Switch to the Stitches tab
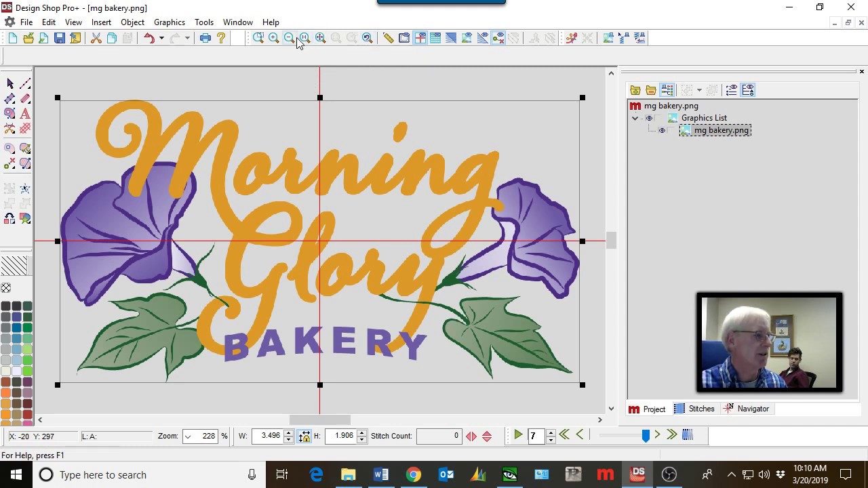 (x=694, y=409)
